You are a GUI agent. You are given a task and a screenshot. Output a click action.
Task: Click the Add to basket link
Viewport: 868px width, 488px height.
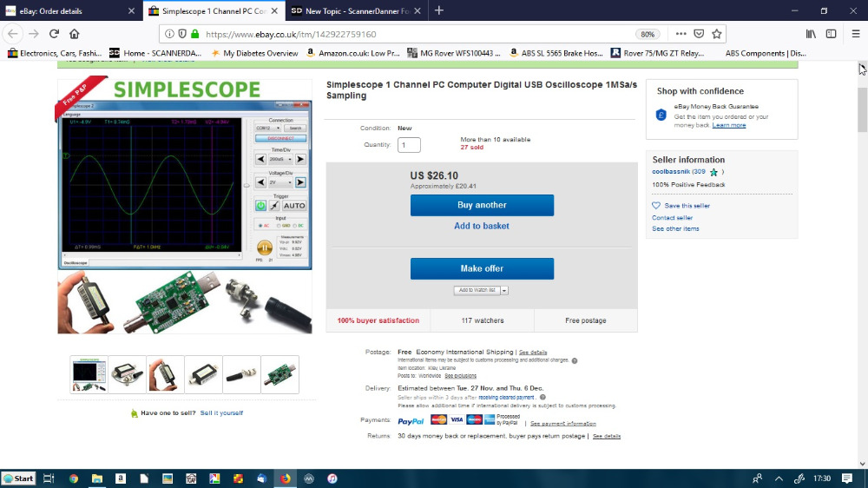tap(482, 226)
